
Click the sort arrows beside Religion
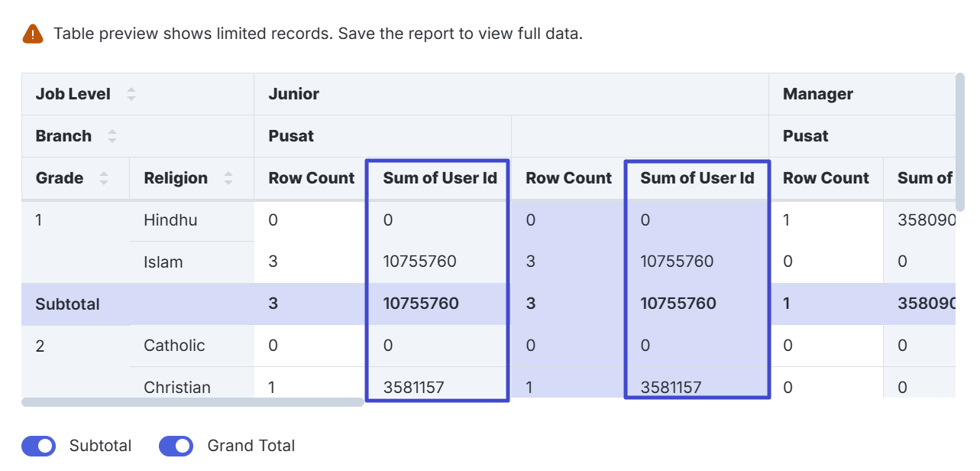click(228, 178)
